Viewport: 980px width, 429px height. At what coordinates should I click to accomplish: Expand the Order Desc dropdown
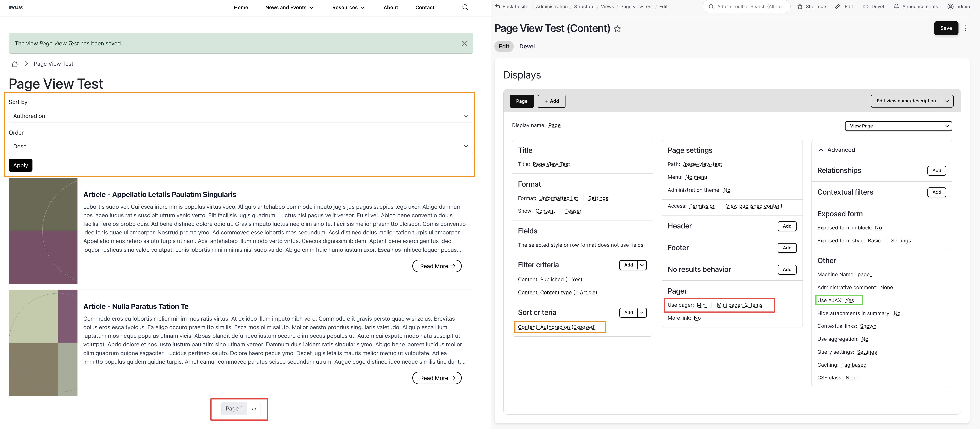[240, 146]
